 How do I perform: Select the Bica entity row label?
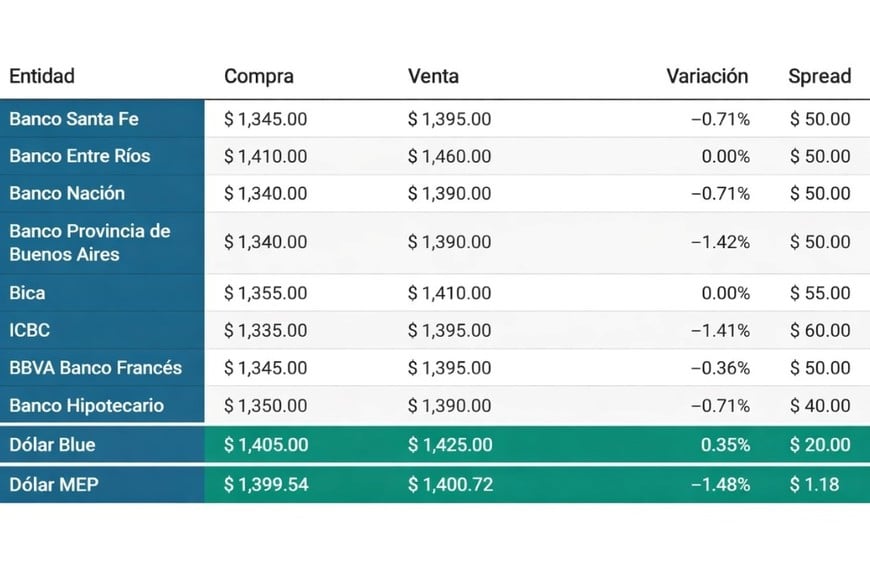pos(27,293)
